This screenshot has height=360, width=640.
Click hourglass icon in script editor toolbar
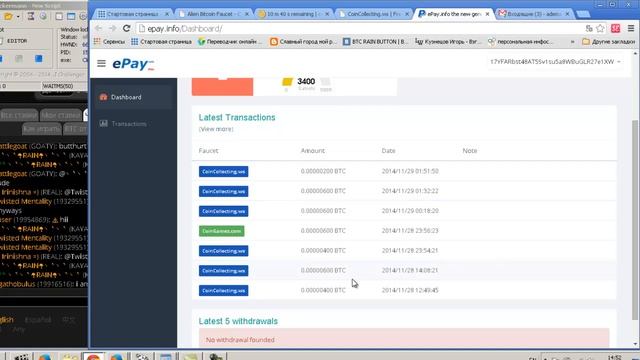click(31, 16)
